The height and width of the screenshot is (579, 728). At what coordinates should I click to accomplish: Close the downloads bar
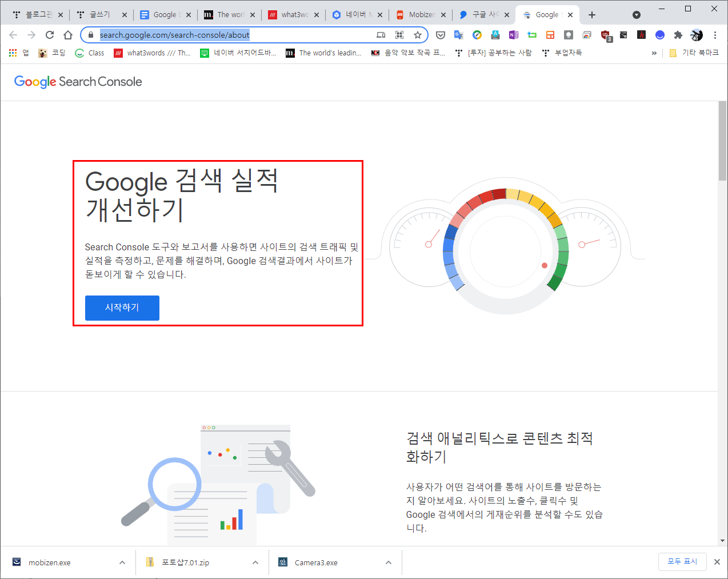[717, 562]
